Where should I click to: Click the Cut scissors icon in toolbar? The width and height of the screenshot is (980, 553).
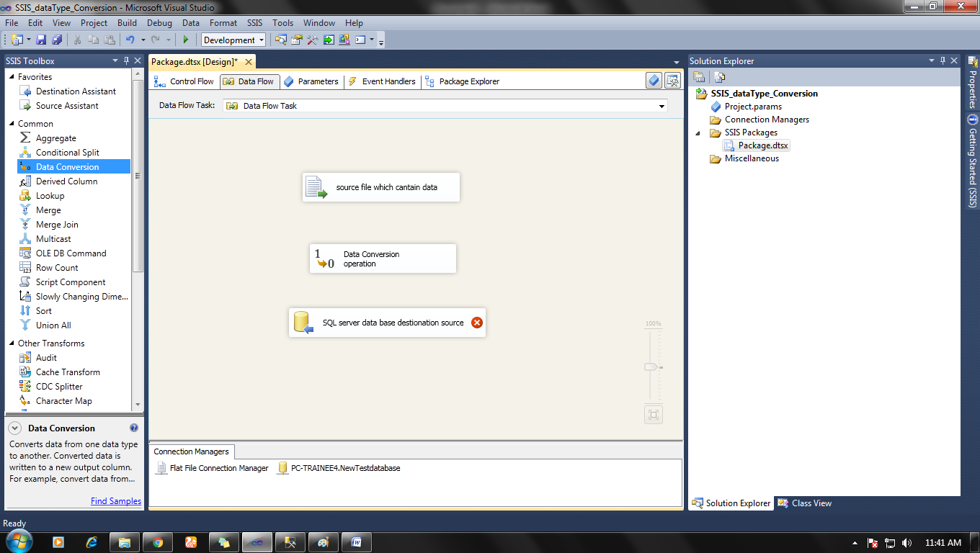[78, 40]
